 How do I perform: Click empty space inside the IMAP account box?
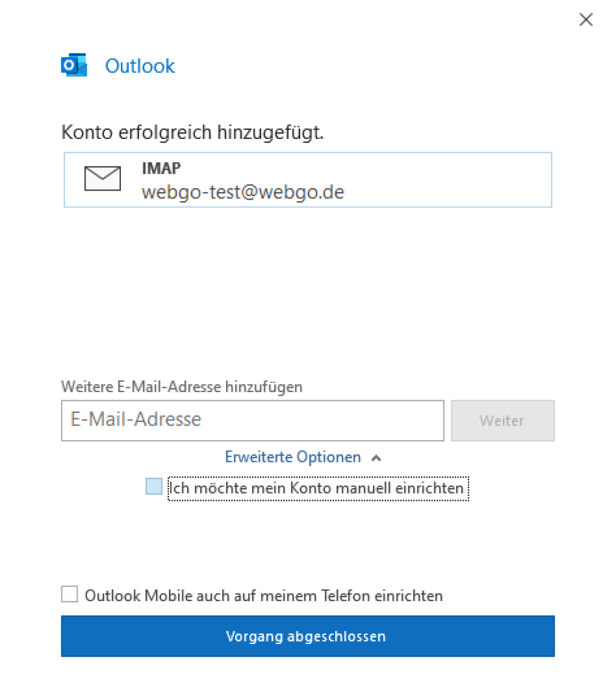451,180
